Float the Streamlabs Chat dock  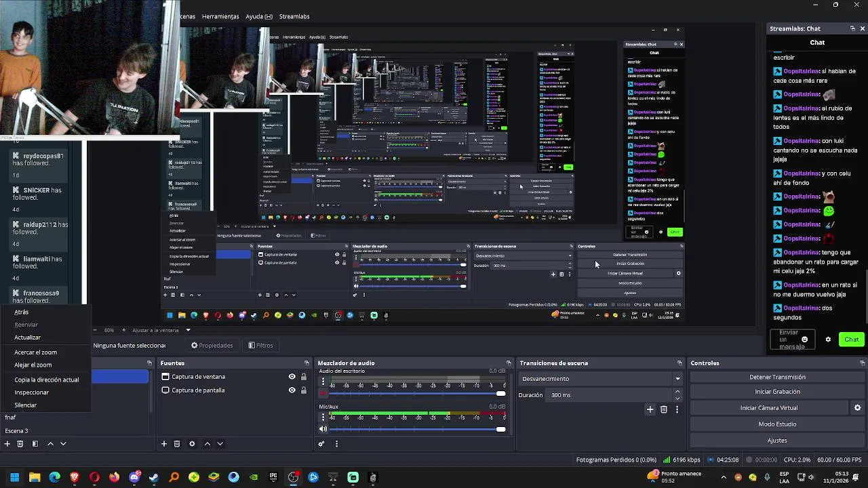[x=852, y=28]
